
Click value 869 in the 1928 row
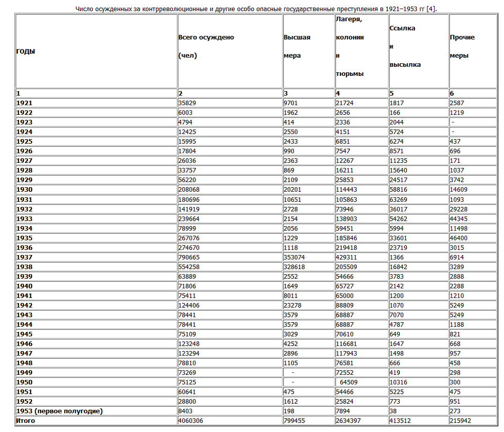pos(309,170)
